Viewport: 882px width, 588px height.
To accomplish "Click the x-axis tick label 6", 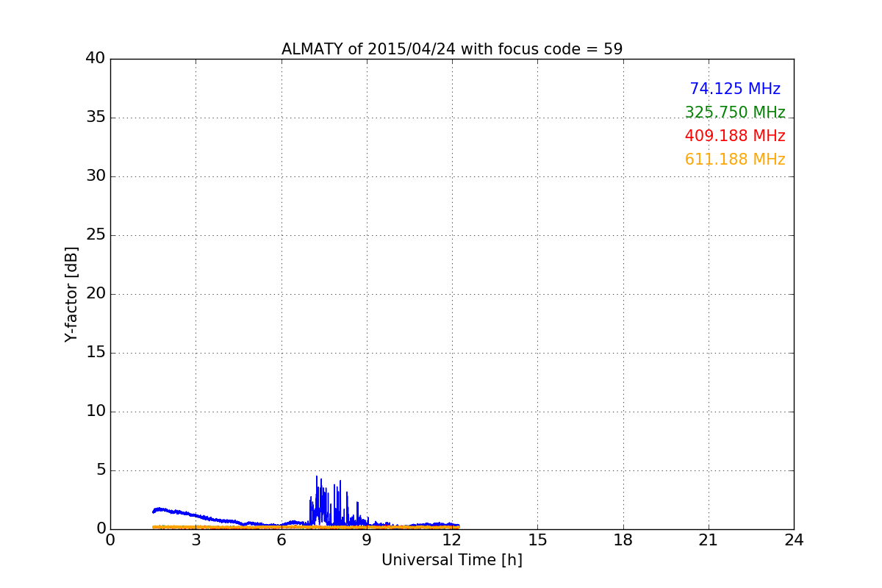I will [x=282, y=540].
